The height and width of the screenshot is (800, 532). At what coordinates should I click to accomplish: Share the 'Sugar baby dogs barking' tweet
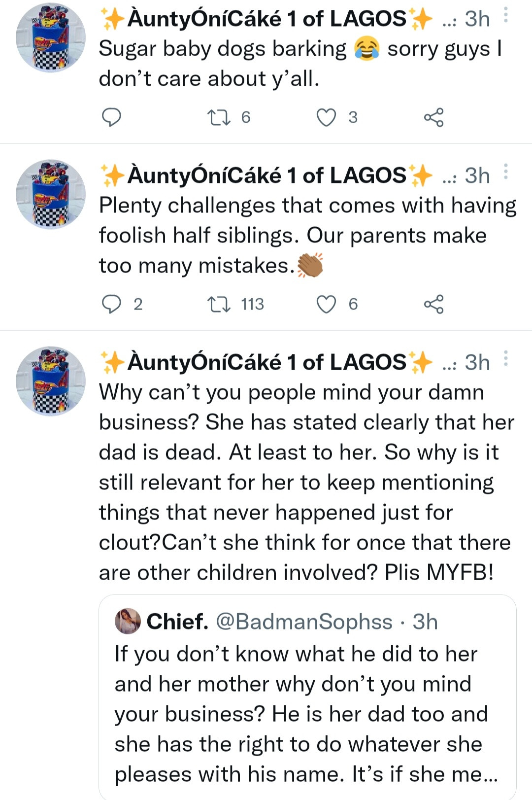433,117
